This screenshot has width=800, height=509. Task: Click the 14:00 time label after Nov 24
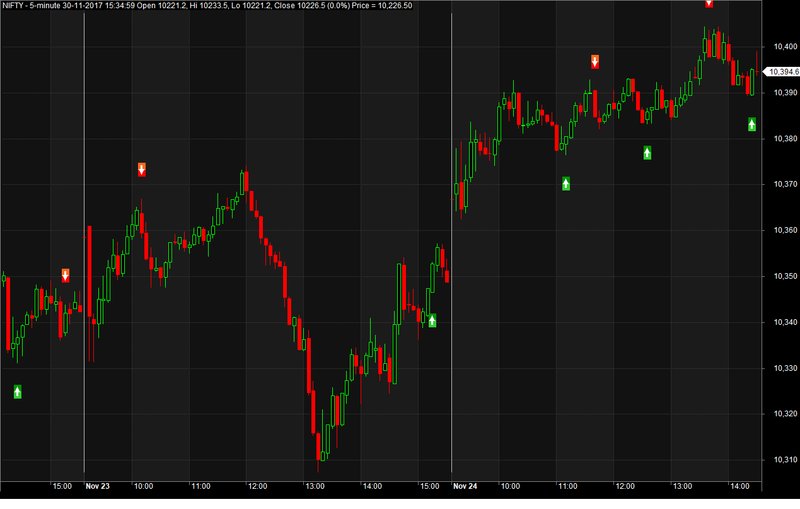point(740,487)
